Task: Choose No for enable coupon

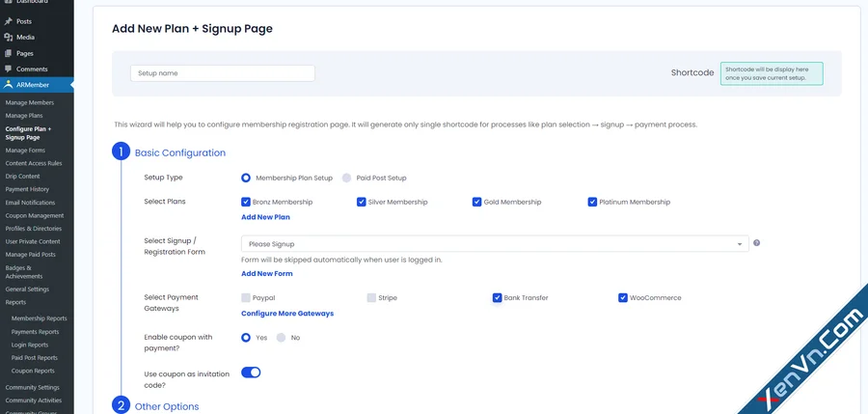Action: point(282,338)
